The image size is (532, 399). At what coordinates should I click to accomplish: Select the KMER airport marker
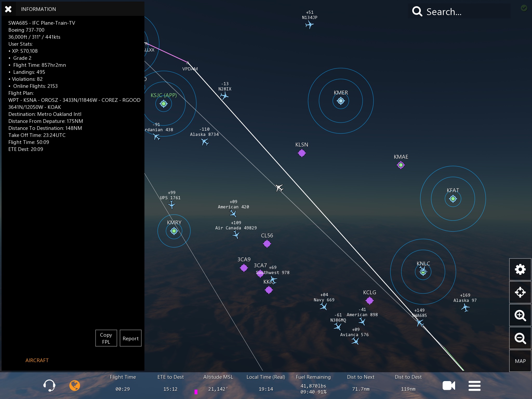tap(341, 101)
